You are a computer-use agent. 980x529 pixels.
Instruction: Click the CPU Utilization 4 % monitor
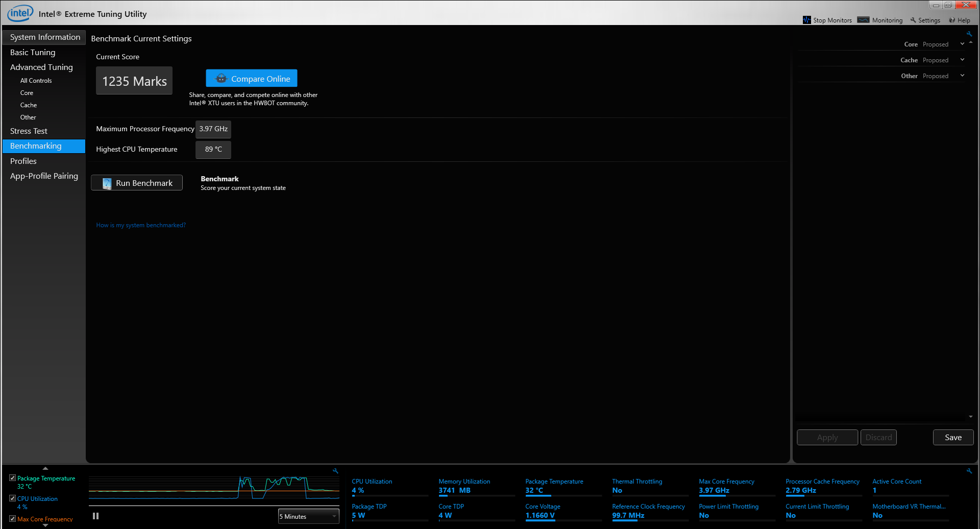pyautogui.click(x=390, y=488)
